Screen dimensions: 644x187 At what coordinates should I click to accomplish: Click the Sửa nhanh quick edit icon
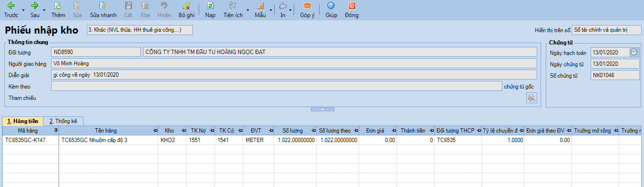pos(103,6)
